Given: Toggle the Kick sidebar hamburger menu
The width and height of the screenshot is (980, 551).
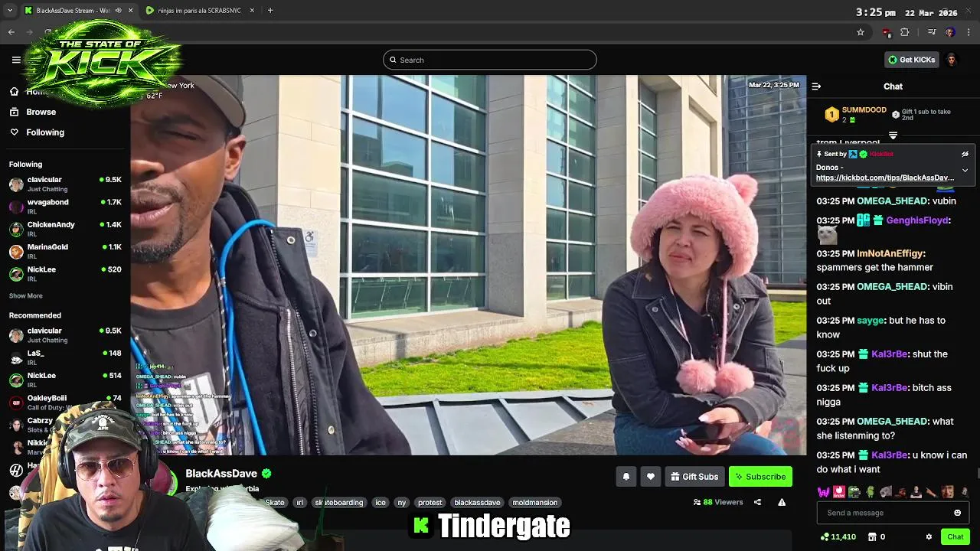Looking at the screenshot, I should click(x=16, y=60).
